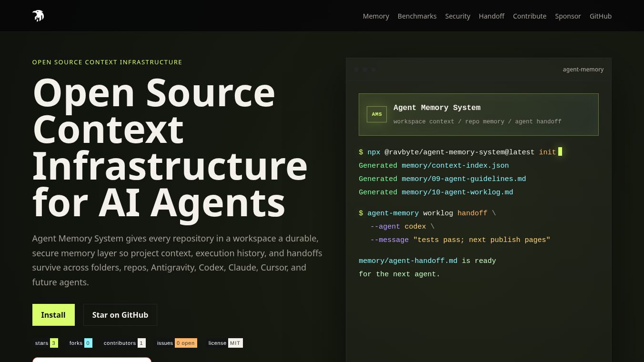
Task: Click the Install button
Action: pos(53,315)
